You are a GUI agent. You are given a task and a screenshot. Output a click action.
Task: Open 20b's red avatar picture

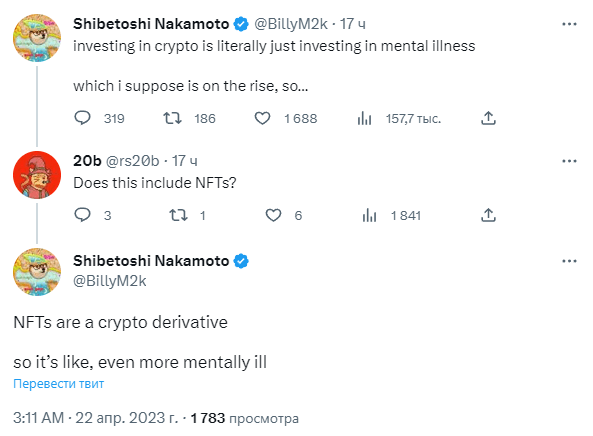(x=37, y=175)
